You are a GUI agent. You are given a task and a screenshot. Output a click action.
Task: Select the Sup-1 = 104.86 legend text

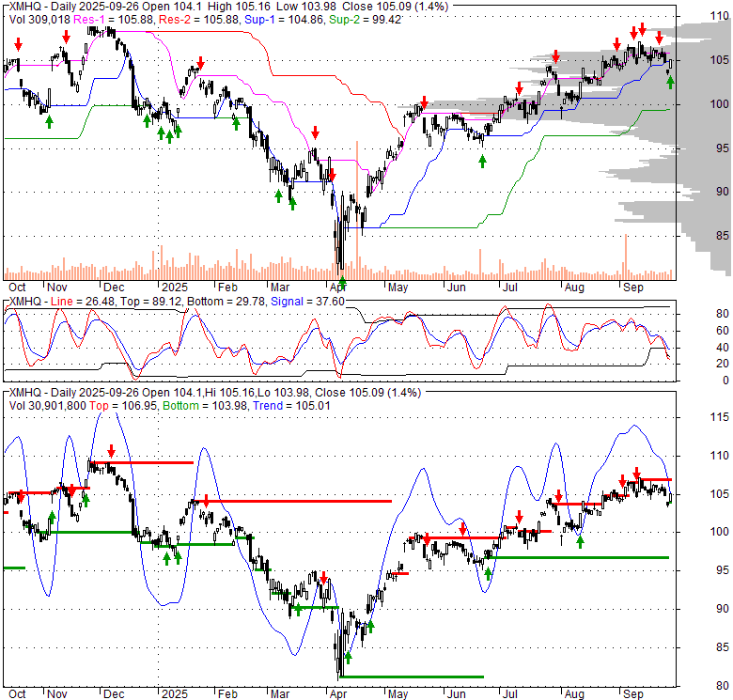point(283,20)
